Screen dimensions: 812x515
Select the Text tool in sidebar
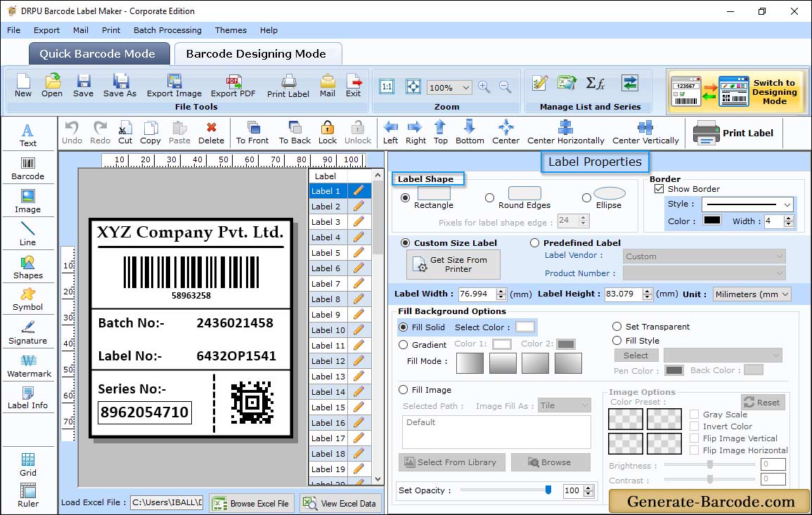point(28,136)
